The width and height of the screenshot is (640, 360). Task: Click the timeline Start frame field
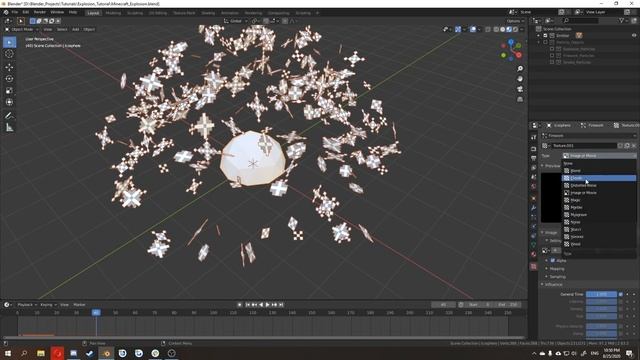coord(480,305)
